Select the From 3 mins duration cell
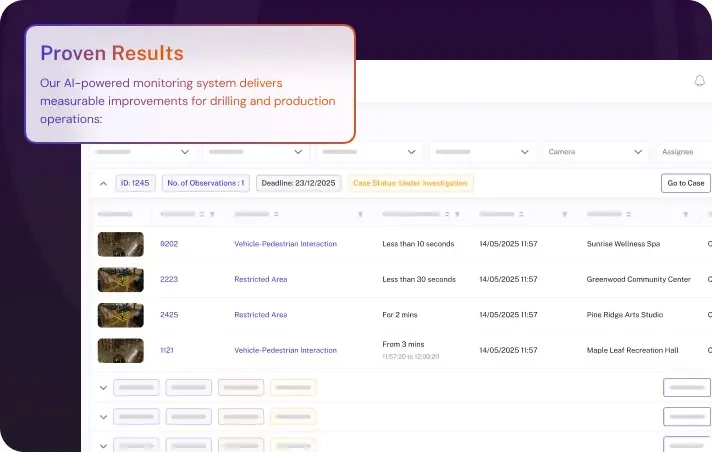The image size is (712, 452). (x=410, y=350)
